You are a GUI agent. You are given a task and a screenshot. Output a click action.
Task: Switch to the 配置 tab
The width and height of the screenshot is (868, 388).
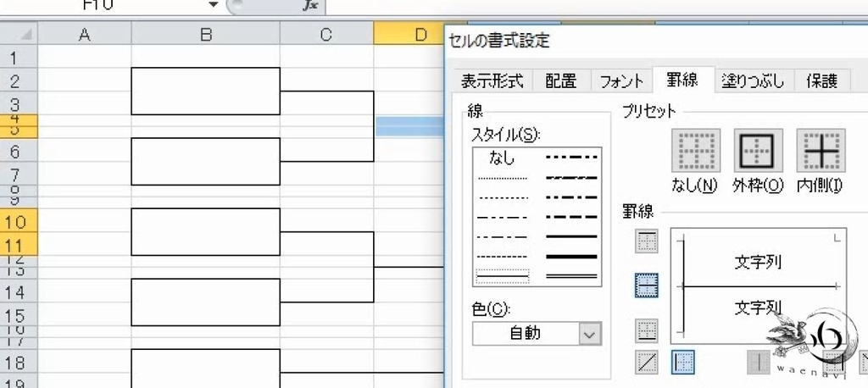point(561,81)
